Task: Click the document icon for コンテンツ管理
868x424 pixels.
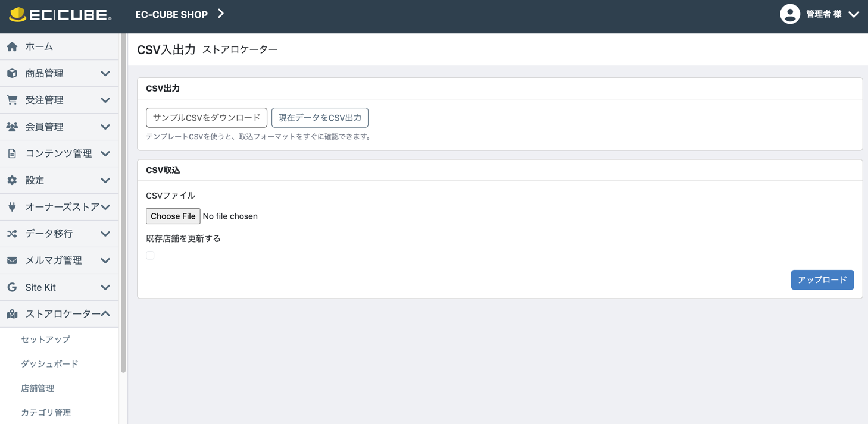Action: (12, 153)
